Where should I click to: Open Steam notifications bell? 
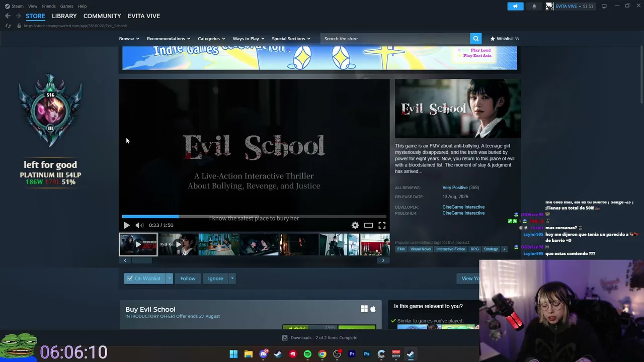[534, 6]
